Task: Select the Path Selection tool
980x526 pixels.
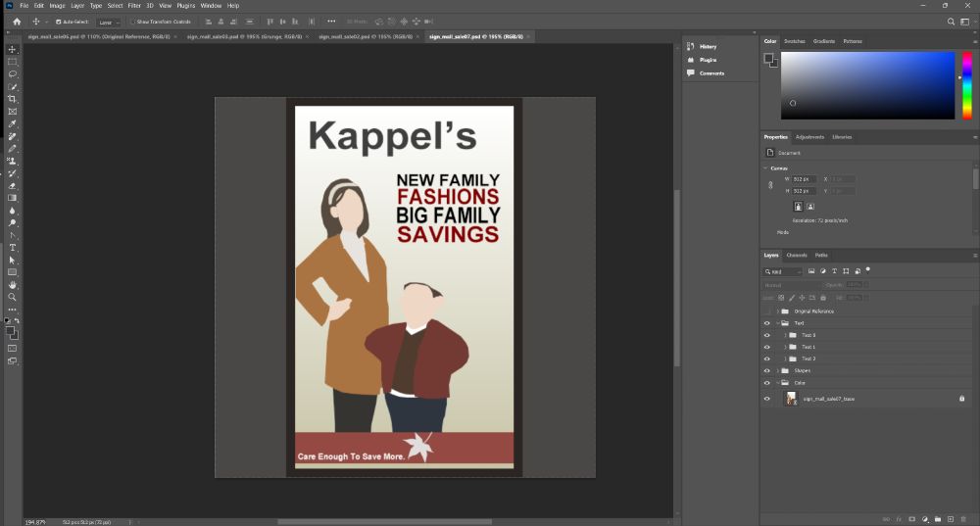Action: point(12,260)
